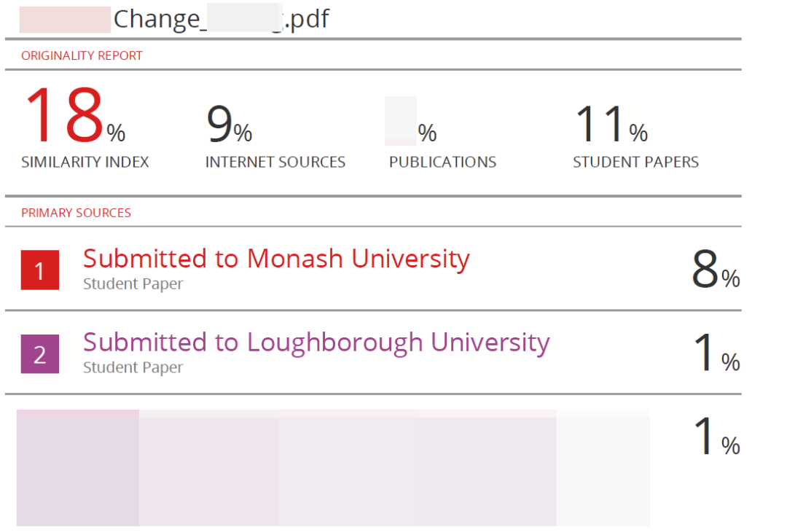The width and height of the screenshot is (787, 532).
Task: Click the 1% match of third source
Action: coord(717,437)
